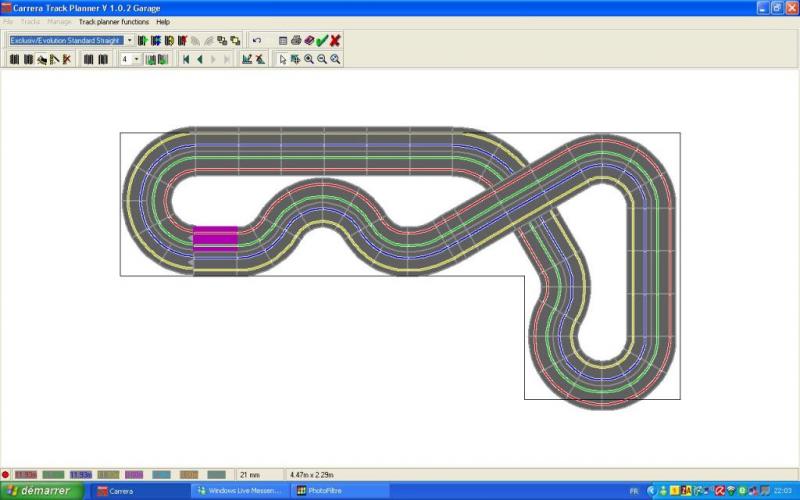Viewport: 800px width, 500px height.
Task: Click the purple lane swatch in status bar
Action: [134, 474]
